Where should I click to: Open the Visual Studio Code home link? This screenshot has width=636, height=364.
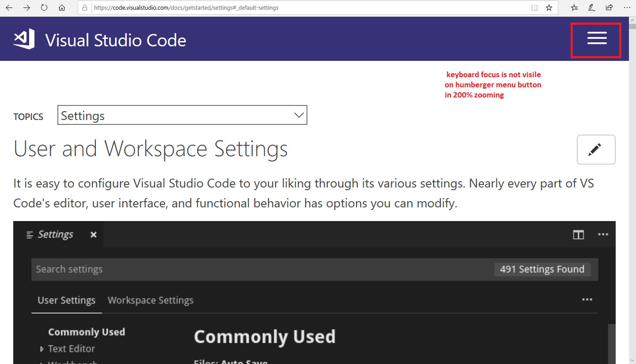point(116,40)
